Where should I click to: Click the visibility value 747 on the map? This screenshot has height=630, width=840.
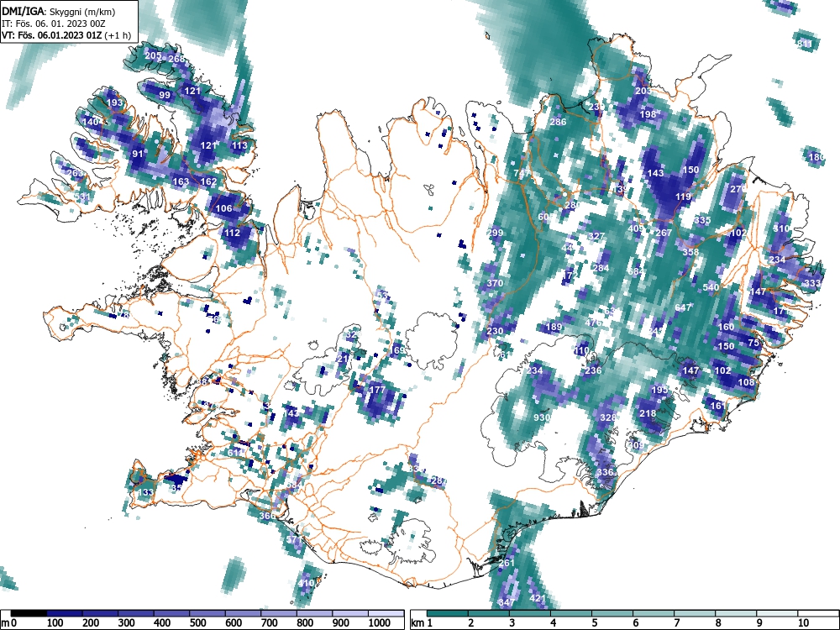[522, 173]
